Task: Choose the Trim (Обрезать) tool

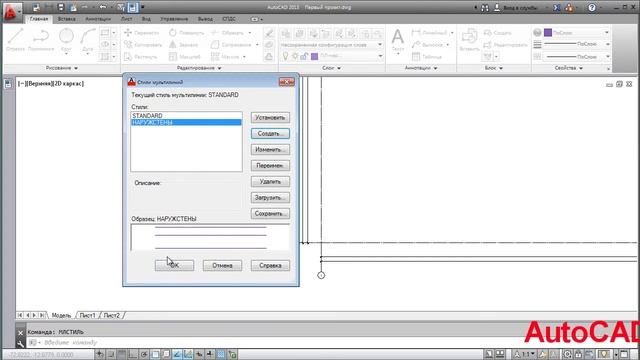Action: 228,33
